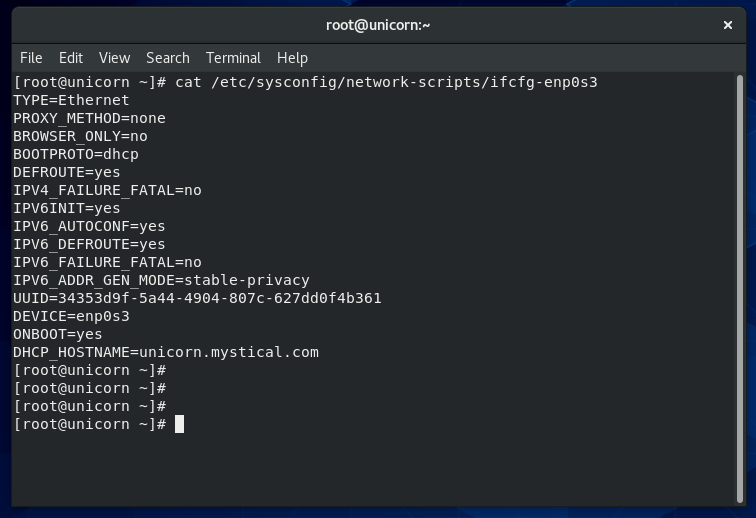Click the PROXY_METHOD=none line
The height and width of the screenshot is (518, 756).
click(x=89, y=118)
